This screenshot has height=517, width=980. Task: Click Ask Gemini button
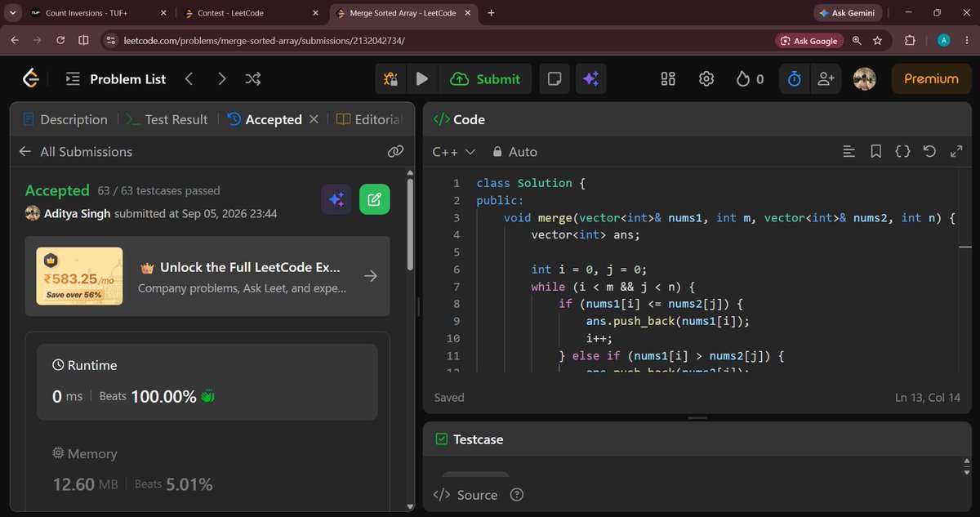(x=847, y=13)
